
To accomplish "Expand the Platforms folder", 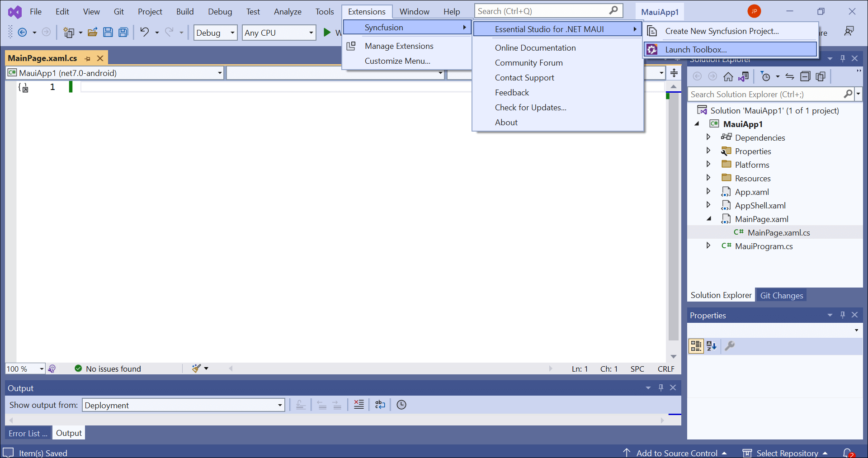I will pos(708,164).
